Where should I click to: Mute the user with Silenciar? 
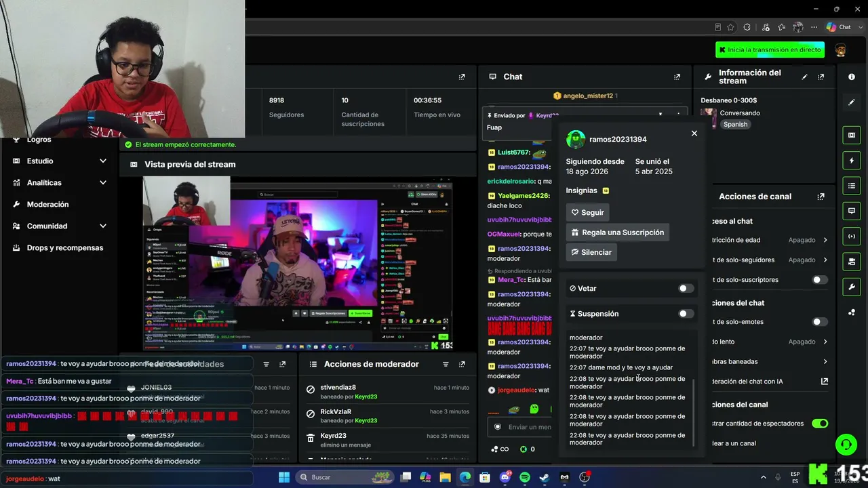pyautogui.click(x=591, y=252)
